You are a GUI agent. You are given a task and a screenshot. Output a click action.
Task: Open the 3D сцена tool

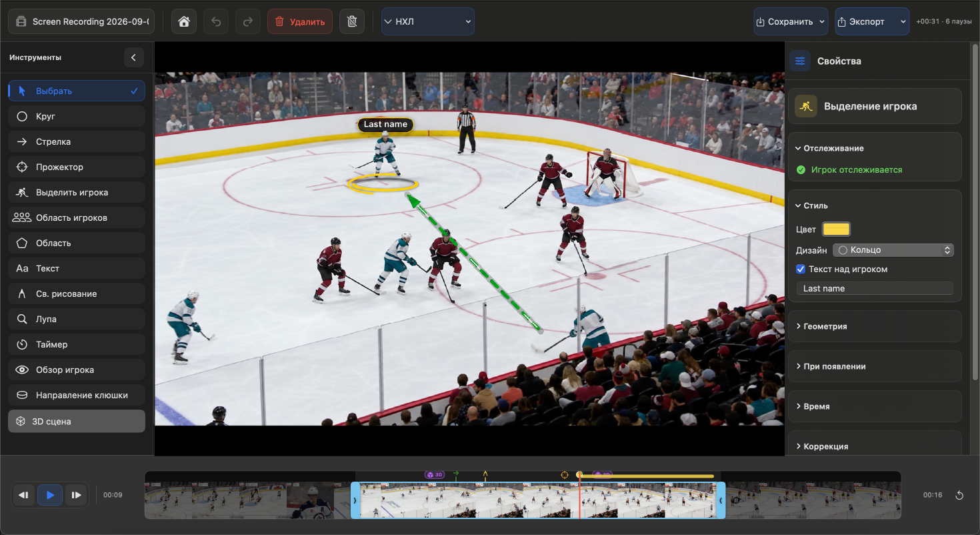tap(77, 421)
